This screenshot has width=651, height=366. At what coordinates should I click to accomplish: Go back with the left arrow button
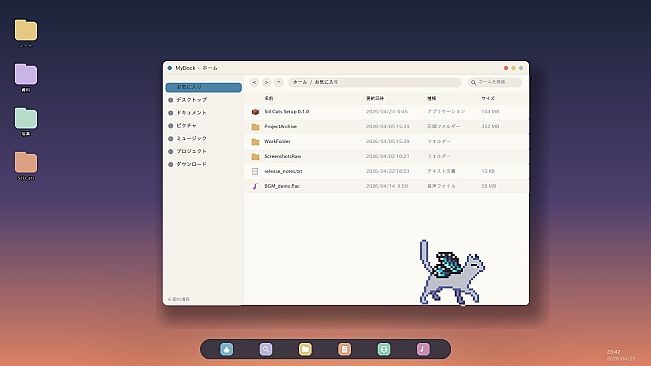[x=255, y=82]
